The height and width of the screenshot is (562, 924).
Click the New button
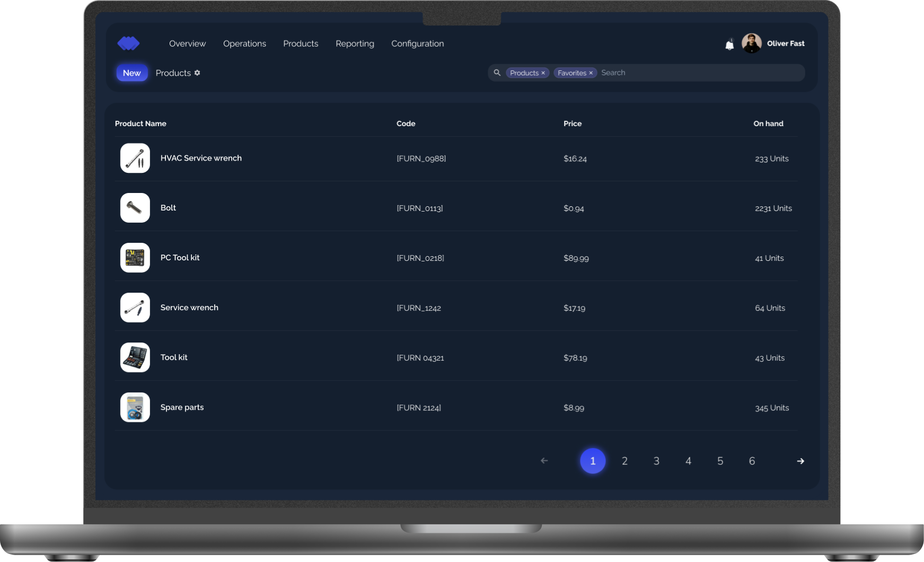click(x=132, y=73)
